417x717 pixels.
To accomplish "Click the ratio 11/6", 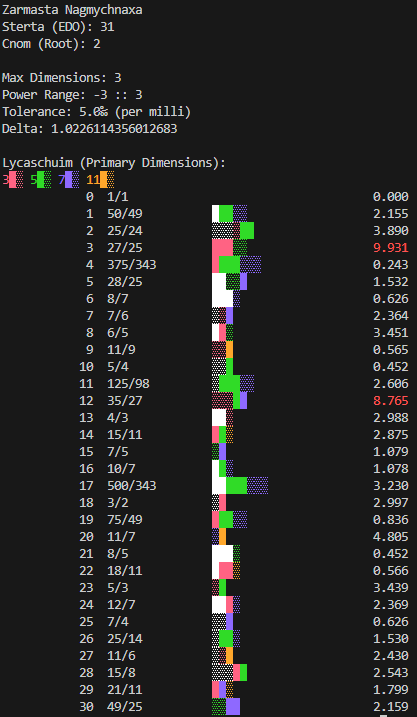I will pos(121,656).
